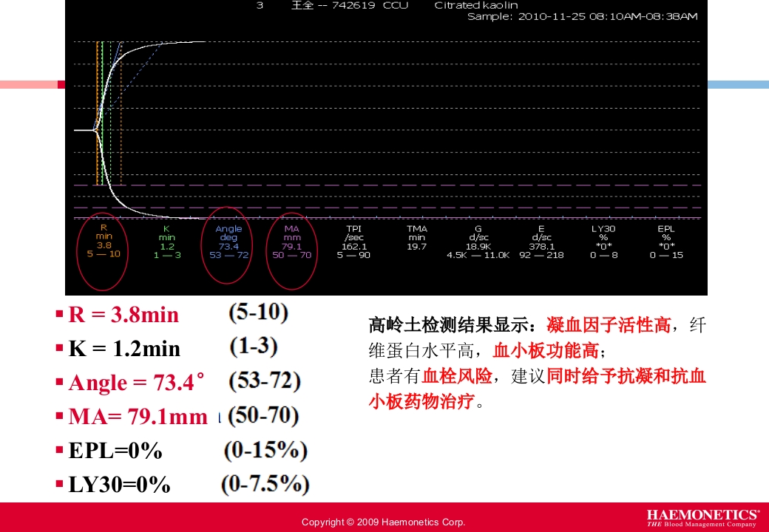Toggle the red bullet beside LY30=0%
The width and height of the screenshot is (769, 532).
[x=58, y=484]
